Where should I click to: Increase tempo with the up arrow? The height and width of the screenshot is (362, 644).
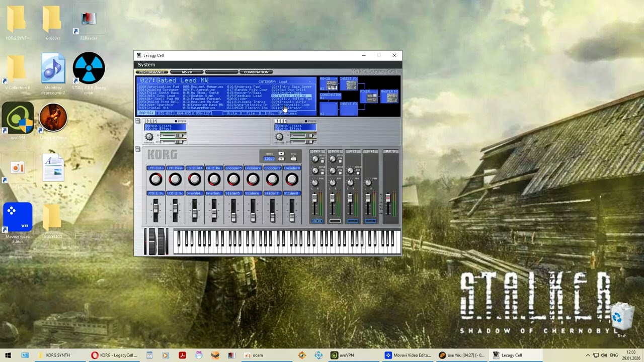281,153
